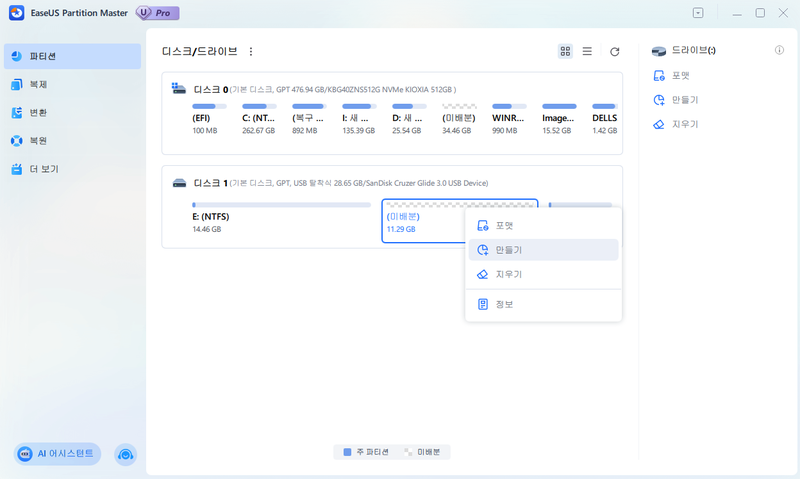Expand 더 보기 (More) in sidebar
This screenshot has height=479, width=800.
[42, 169]
